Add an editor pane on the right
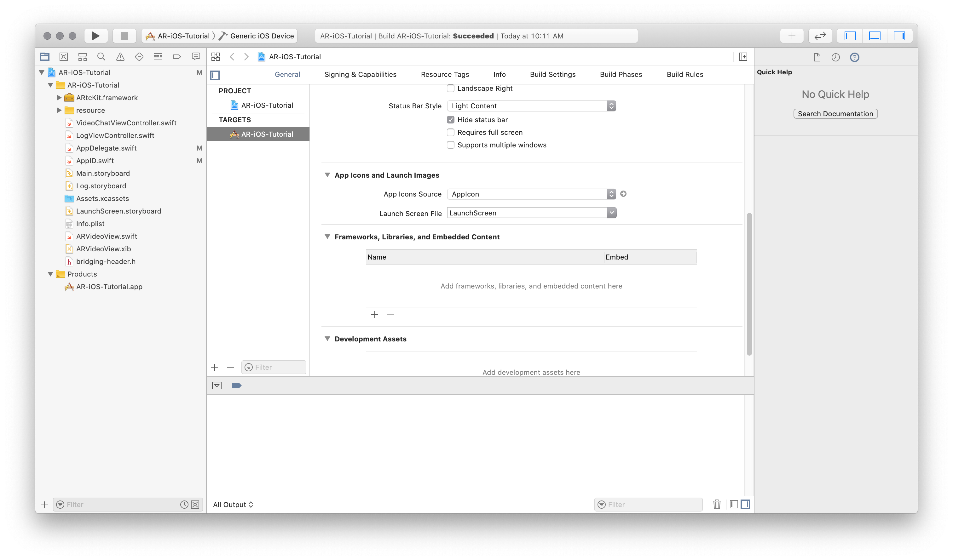Viewport: 953px width, 560px height. click(743, 57)
